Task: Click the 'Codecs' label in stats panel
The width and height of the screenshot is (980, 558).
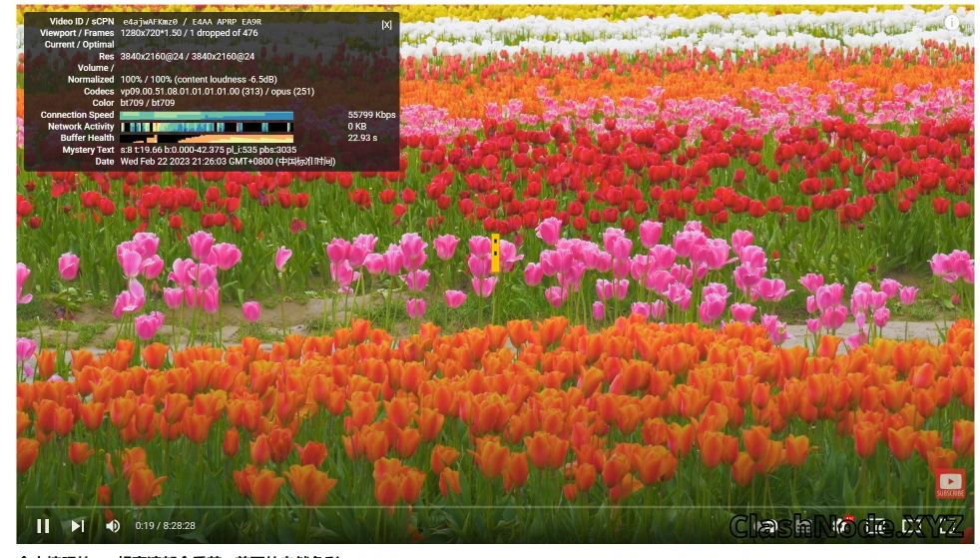Action: tap(99, 91)
